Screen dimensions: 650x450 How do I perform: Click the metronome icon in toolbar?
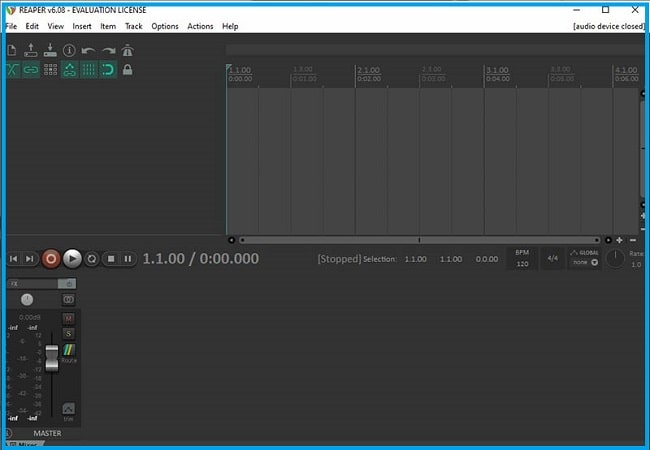coord(127,50)
